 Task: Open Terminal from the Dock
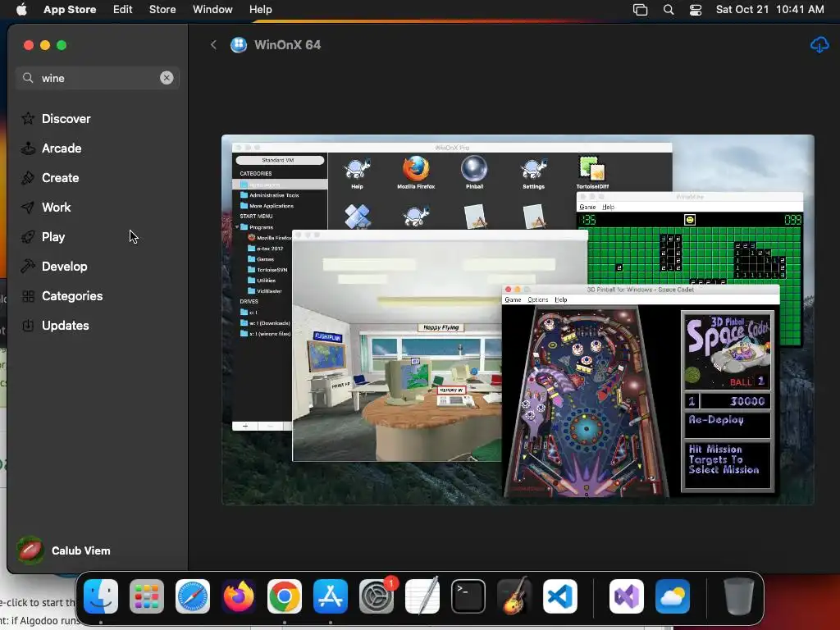point(468,596)
